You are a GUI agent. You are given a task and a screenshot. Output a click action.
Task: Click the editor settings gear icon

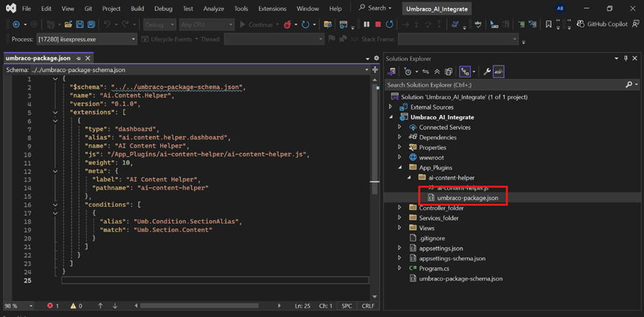[x=376, y=58]
